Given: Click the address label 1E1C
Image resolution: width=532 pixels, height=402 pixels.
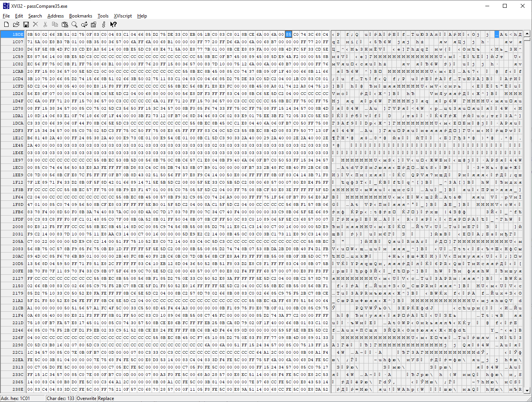Looking at the screenshot, I should coord(18,138).
